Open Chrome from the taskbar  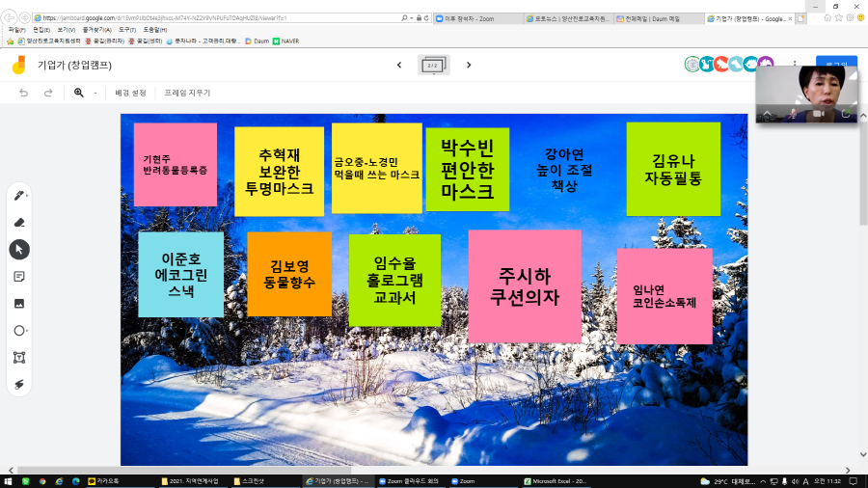tap(42, 481)
